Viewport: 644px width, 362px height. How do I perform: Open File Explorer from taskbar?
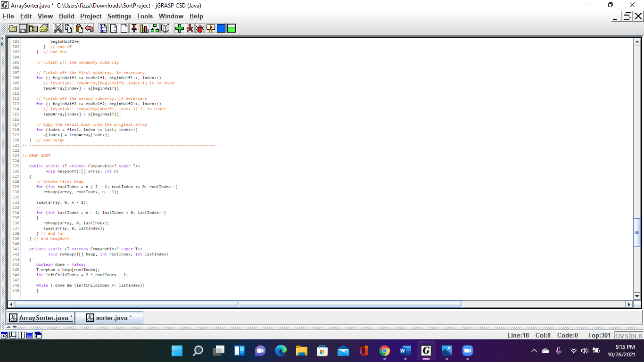tap(302, 351)
